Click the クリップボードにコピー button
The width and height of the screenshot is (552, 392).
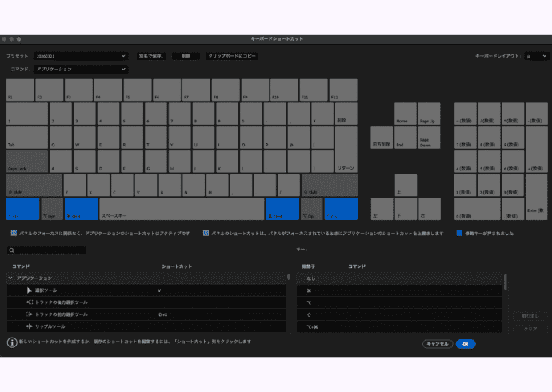tap(232, 56)
